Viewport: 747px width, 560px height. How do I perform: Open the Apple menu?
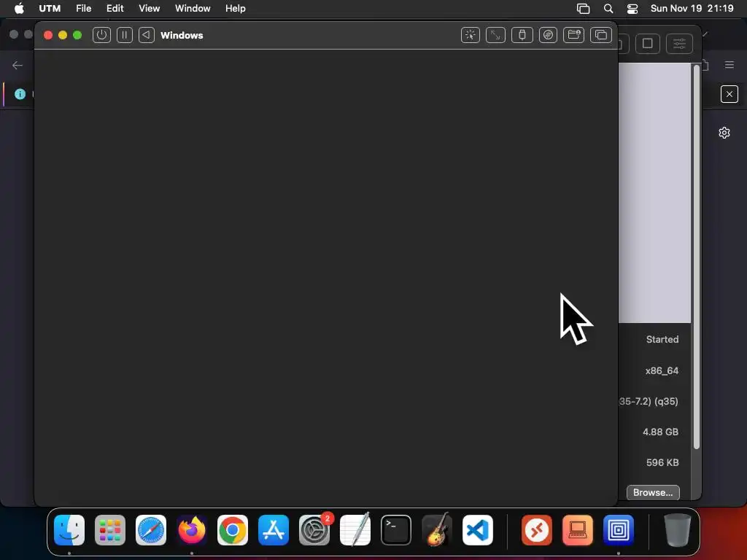pos(19,8)
